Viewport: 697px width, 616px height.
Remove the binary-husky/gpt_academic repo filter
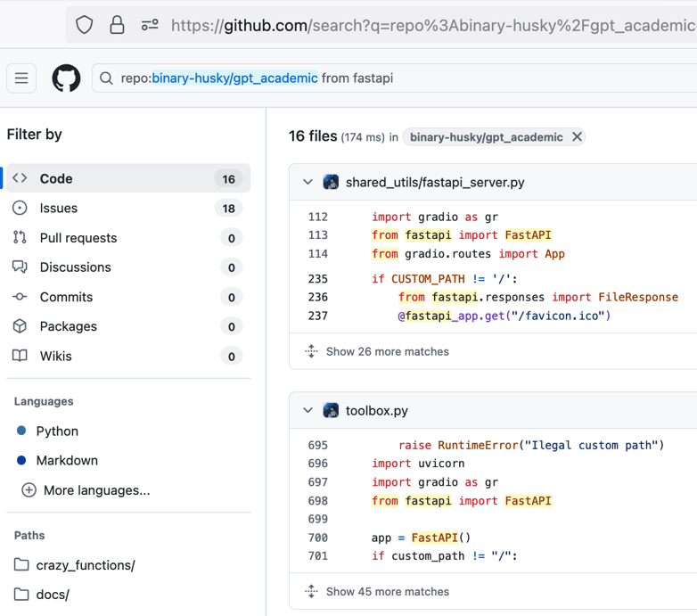click(x=577, y=137)
